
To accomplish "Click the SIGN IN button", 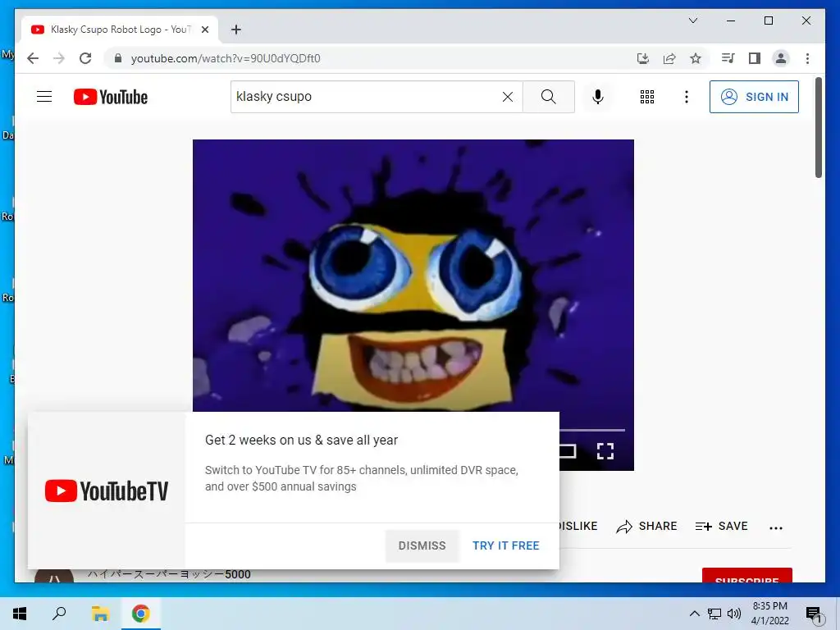I will click(x=754, y=97).
